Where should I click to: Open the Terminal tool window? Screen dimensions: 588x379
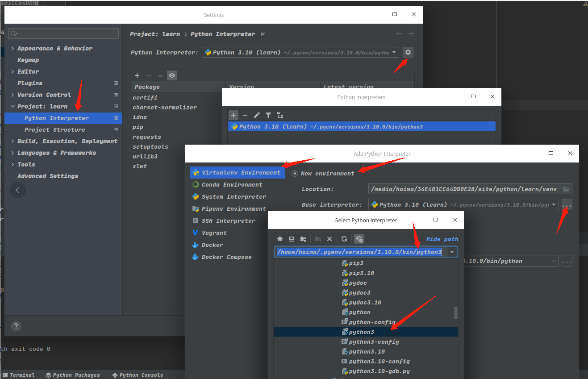click(18, 375)
